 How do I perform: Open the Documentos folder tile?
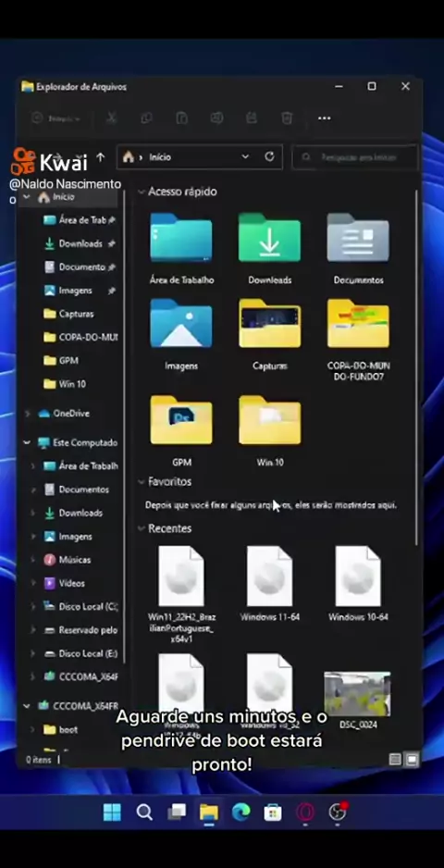coord(358,248)
